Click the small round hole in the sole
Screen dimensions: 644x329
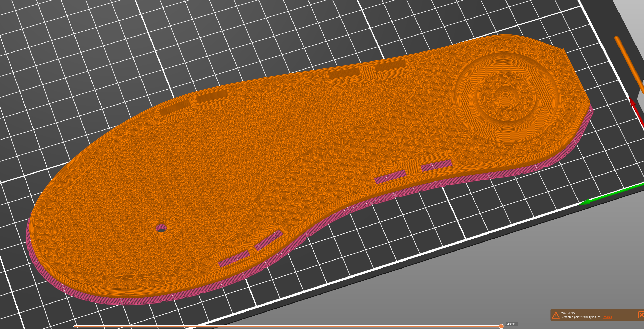click(161, 227)
